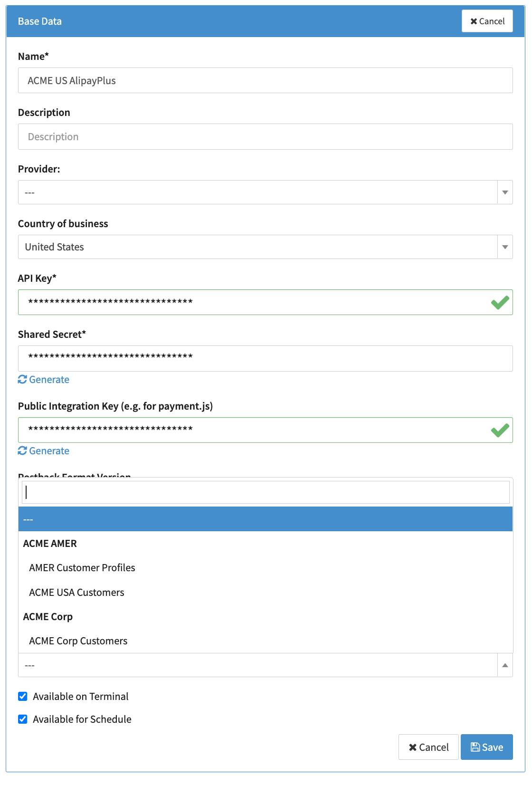Open the Provider dropdown
532x785 pixels.
(x=265, y=192)
